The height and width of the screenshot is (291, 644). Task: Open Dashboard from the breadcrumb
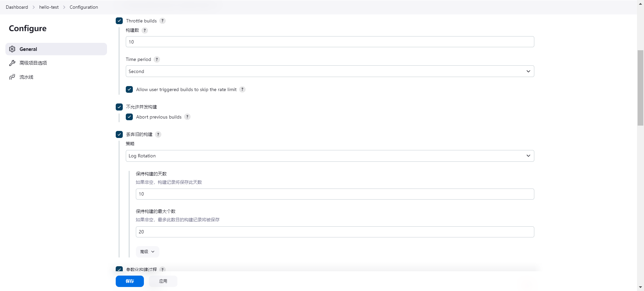tap(17, 7)
